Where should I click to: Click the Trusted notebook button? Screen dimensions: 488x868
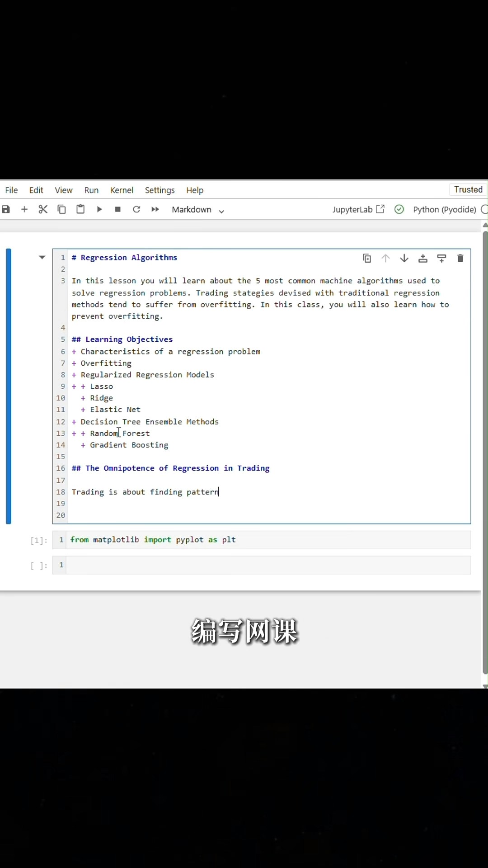pos(468,189)
